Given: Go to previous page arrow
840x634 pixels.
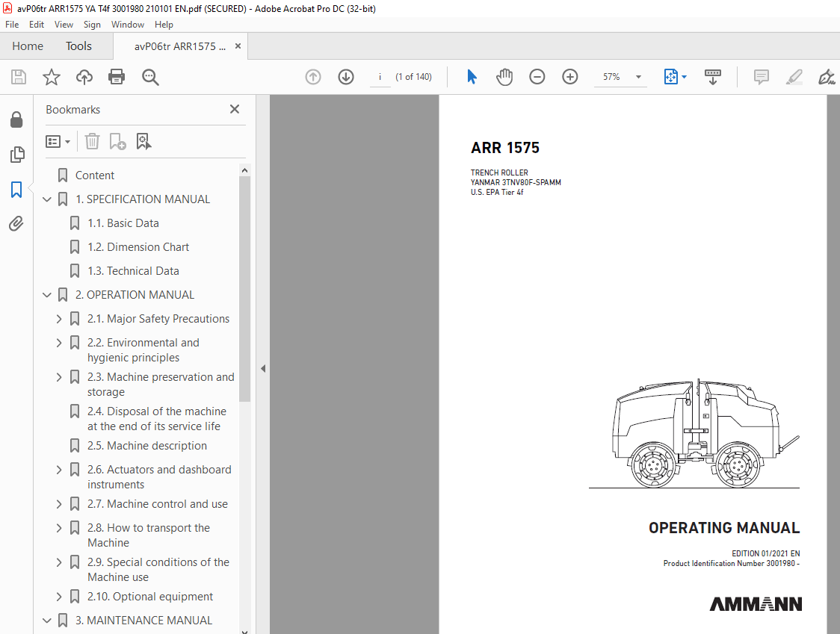Looking at the screenshot, I should coord(313,77).
